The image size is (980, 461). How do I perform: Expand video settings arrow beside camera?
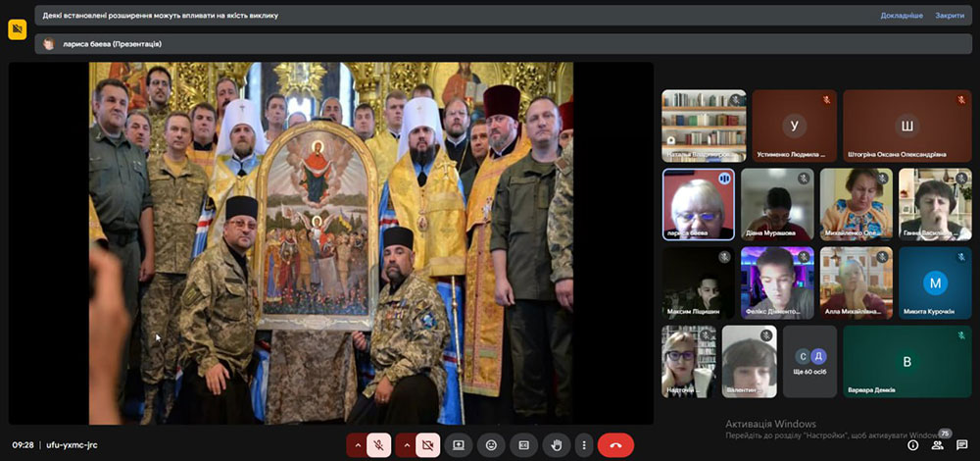click(x=406, y=444)
